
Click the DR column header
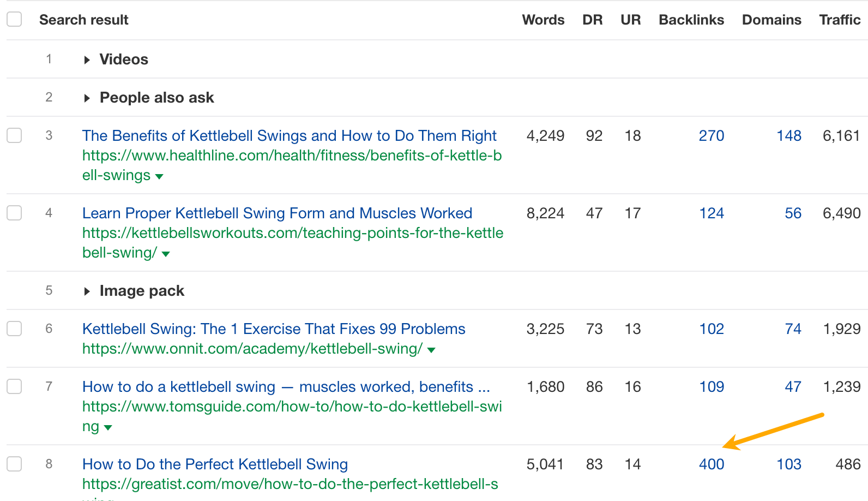(x=592, y=20)
